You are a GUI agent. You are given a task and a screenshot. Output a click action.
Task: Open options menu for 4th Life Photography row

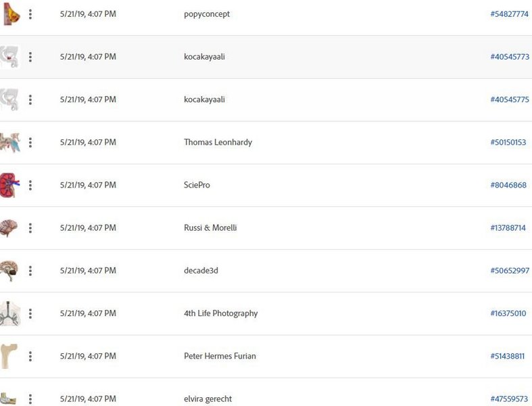30,314
